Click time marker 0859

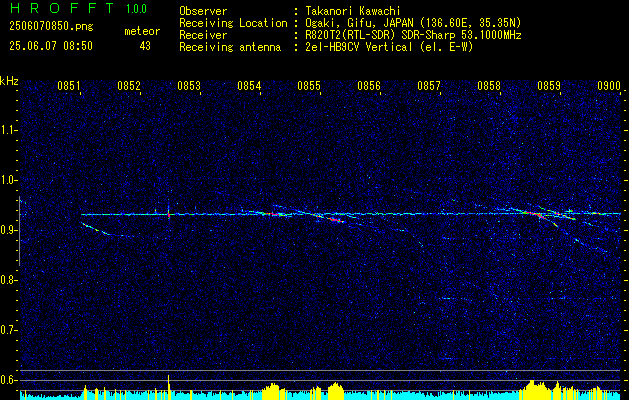(549, 85)
